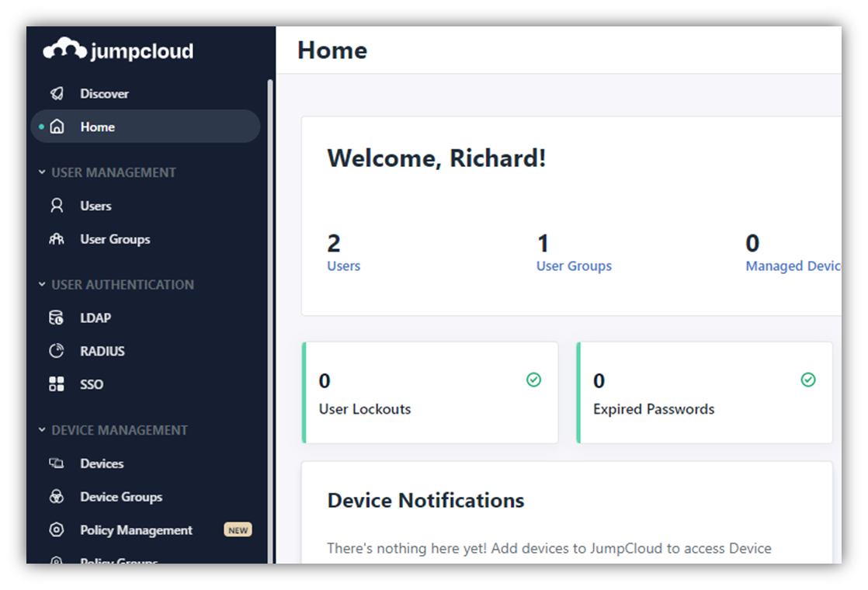
Task: Click the JumpCloud logo
Action: click(118, 51)
